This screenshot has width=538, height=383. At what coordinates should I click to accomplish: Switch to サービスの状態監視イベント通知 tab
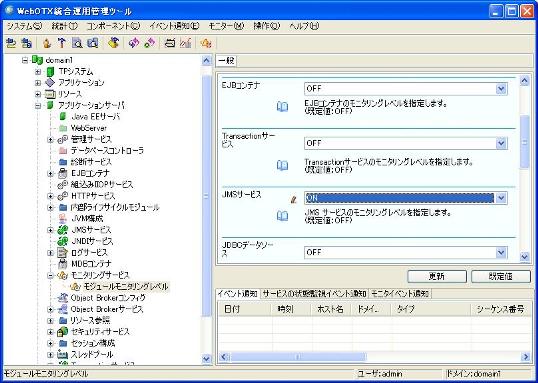(314, 294)
